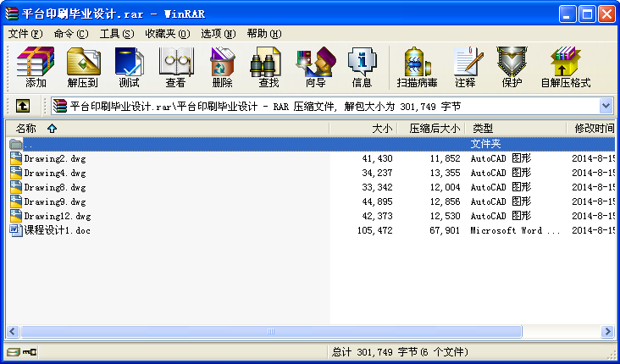620x364 pixels.
Task: Click the archive icon in address bar
Action: [60, 106]
